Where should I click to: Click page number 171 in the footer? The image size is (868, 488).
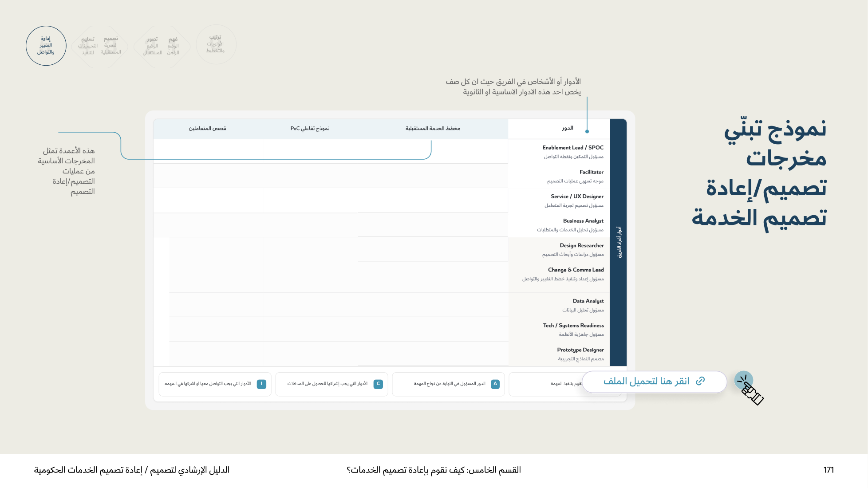click(829, 470)
